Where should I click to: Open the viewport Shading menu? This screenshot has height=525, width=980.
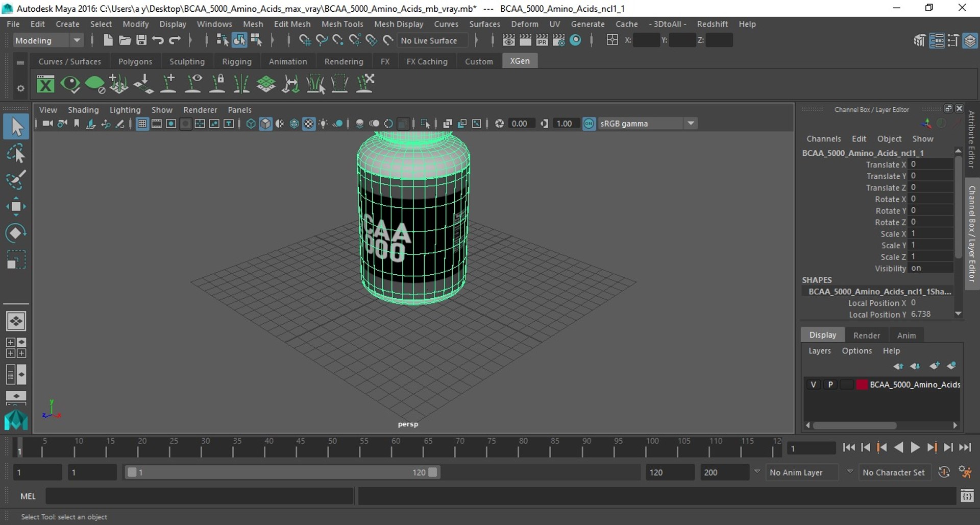83,110
